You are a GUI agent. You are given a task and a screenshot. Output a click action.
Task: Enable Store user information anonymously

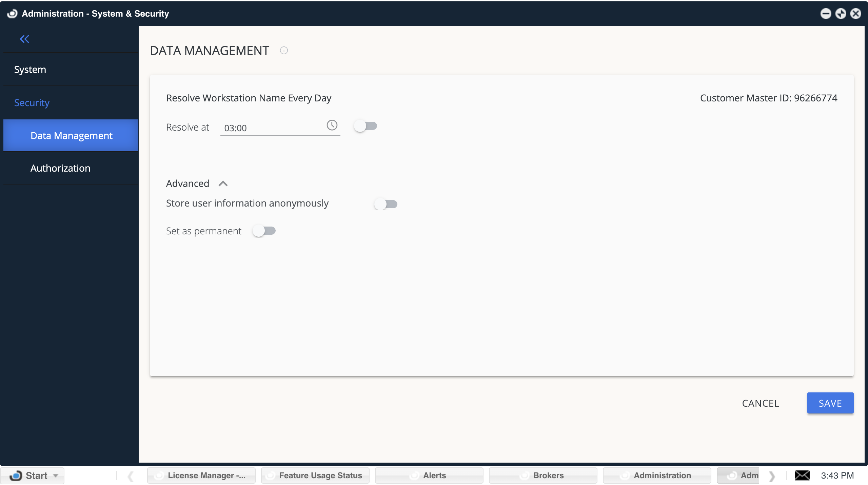(x=386, y=204)
